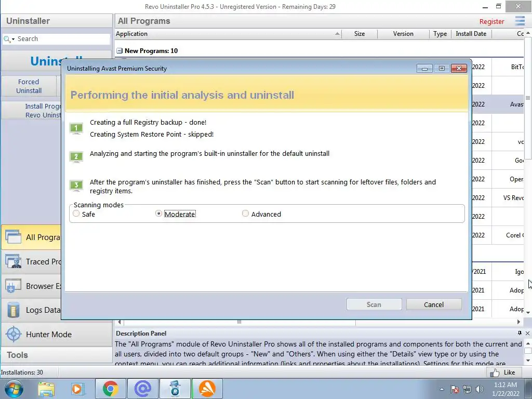532x399 pixels.
Task: Sort by the Type column header
Action: point(440,34)
